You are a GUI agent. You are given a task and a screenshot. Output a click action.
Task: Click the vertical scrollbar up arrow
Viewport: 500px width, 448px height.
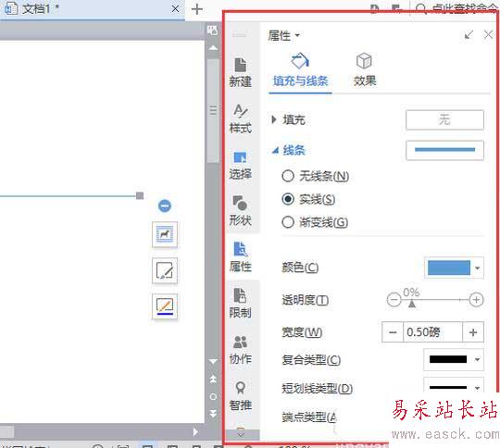pyautogui.click(x=213, y=48)
